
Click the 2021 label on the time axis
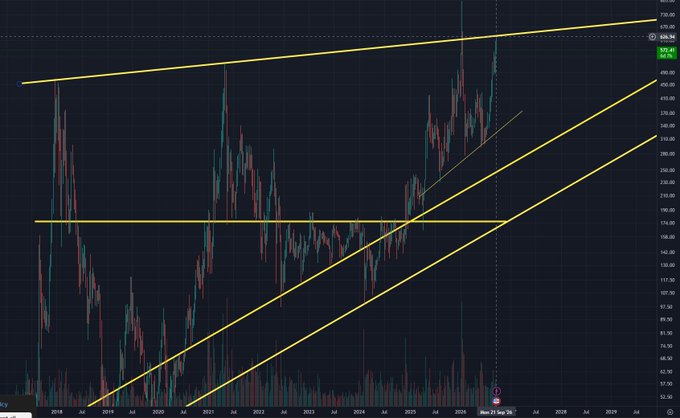tap(209, 412)
